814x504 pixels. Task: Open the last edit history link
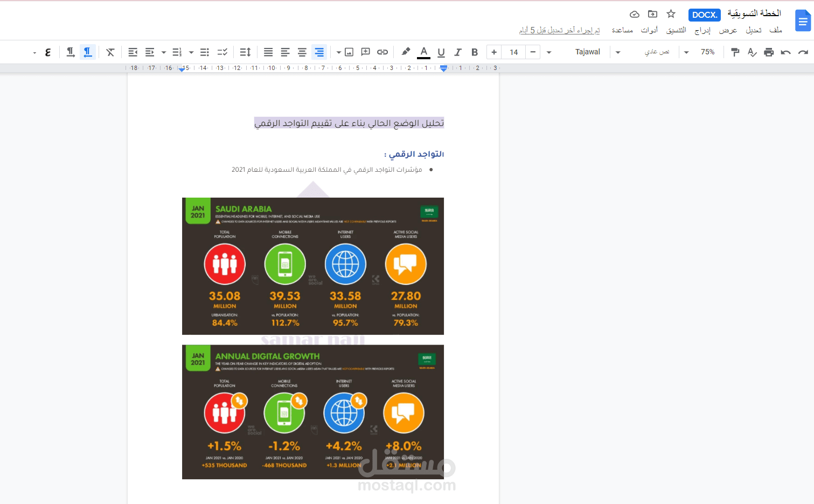tap(559, 30)
